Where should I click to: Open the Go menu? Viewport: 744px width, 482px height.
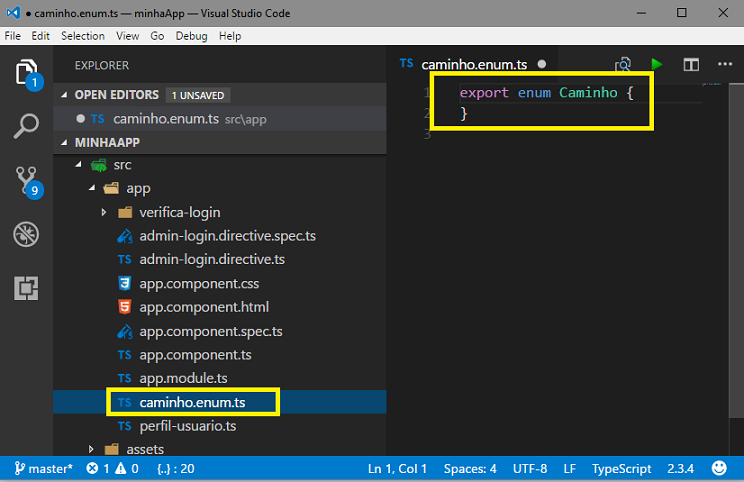(157, 36)
